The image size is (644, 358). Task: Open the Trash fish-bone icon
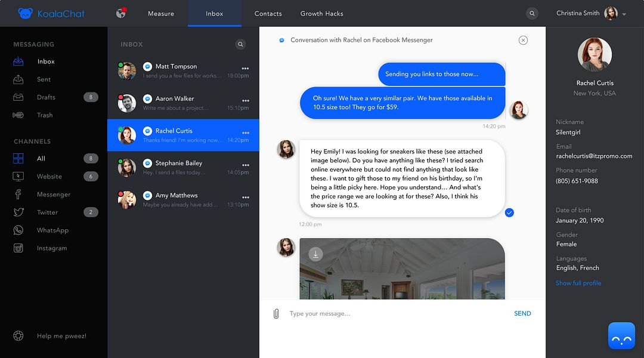[18, 115]
